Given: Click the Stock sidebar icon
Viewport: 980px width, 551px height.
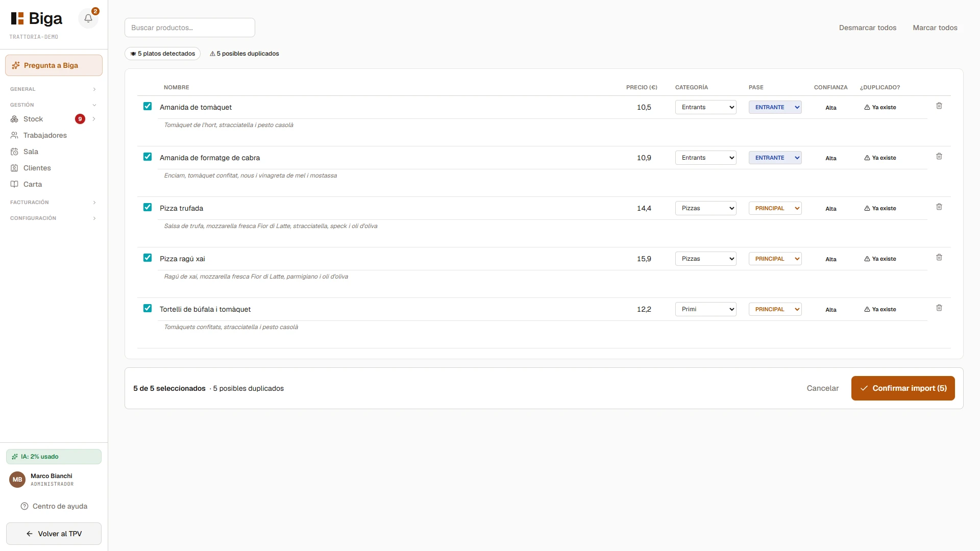Looking at the screenshot, I should click(x=14, y=119).
